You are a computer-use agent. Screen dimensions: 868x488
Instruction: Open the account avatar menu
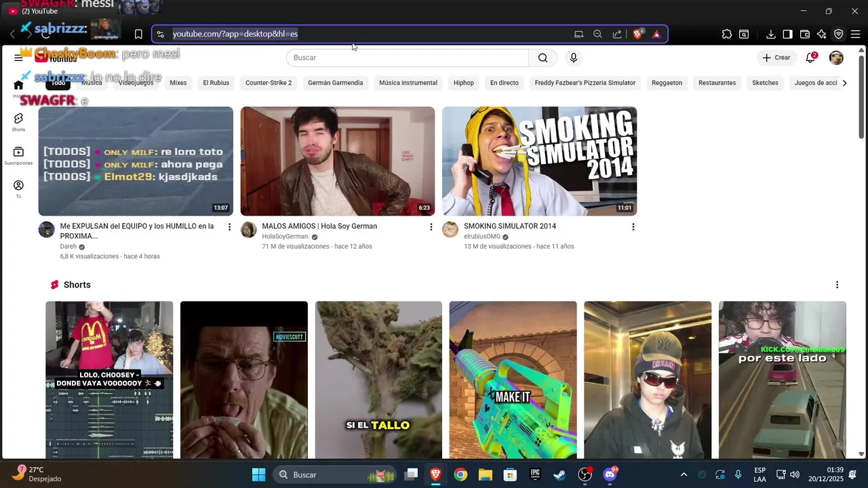(836, 58)
